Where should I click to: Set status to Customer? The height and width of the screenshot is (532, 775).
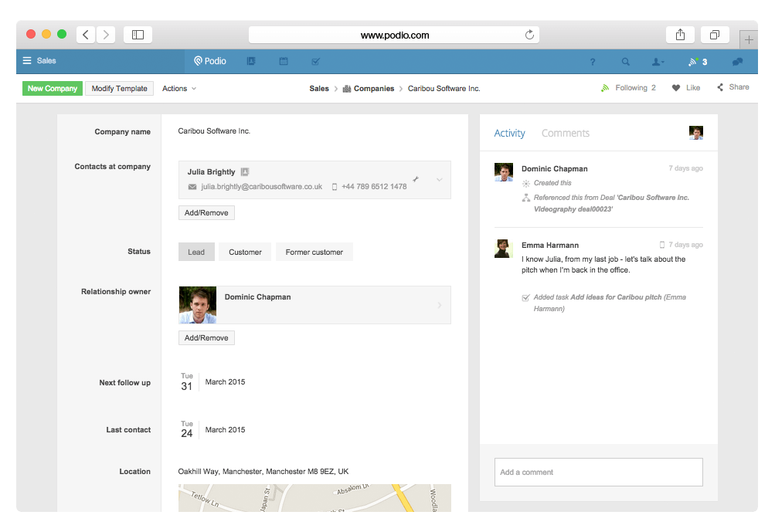pos(245,252)
